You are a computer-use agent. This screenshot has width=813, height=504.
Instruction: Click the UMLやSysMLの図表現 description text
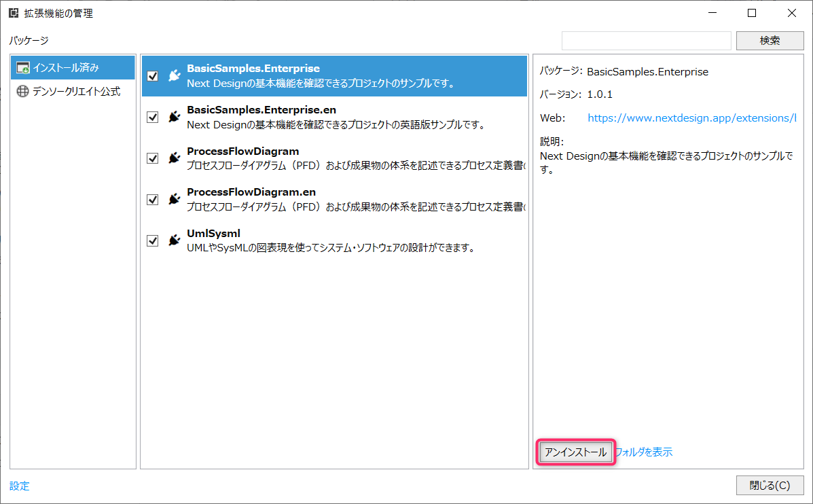pyautogui.click(x=331, y=248)
